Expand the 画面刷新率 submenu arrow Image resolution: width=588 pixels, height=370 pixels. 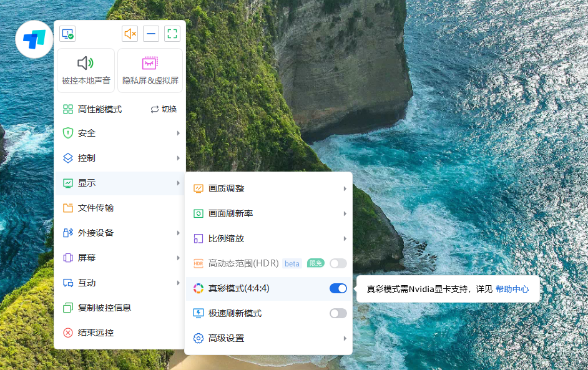(345, 213)
